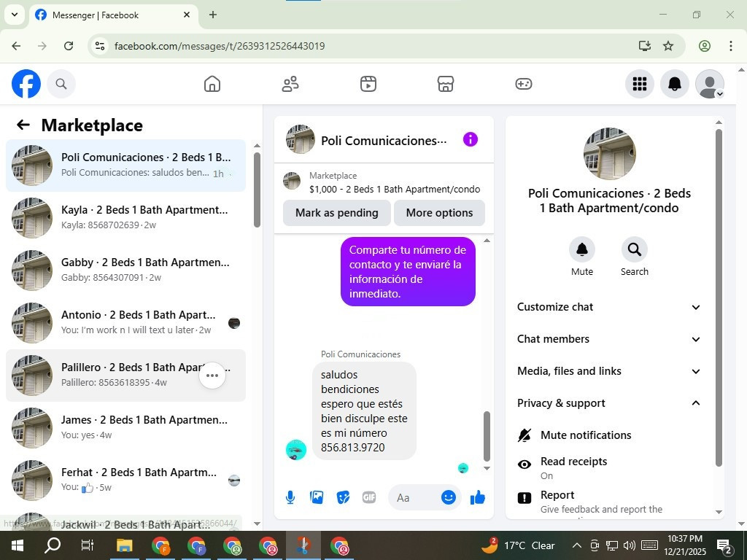
Task: Click the browser address bar URL
Action: coord(220,46)
